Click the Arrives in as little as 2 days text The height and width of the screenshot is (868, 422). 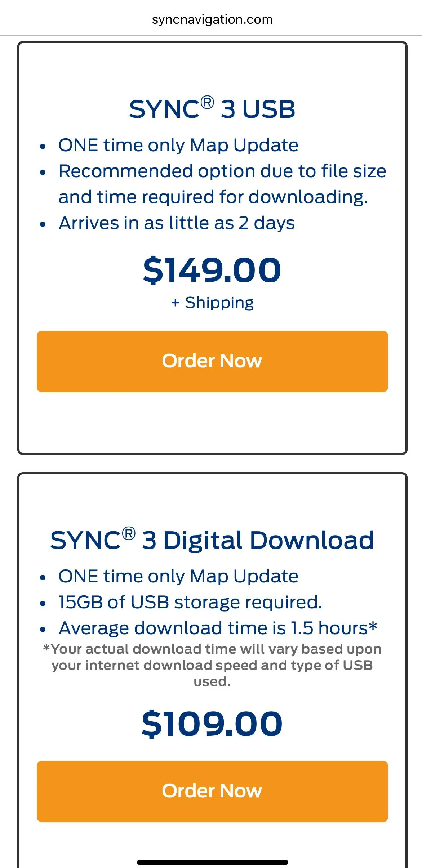point(176,223)
